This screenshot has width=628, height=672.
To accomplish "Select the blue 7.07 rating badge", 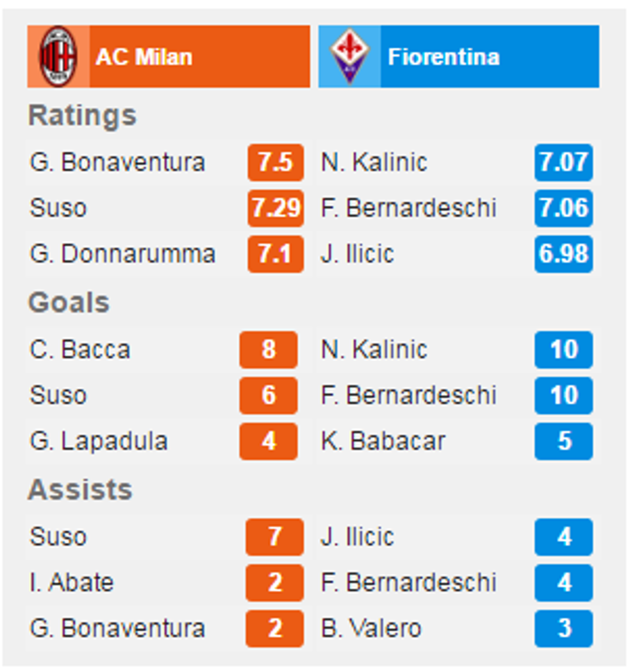I will click(x=563, y=162).
